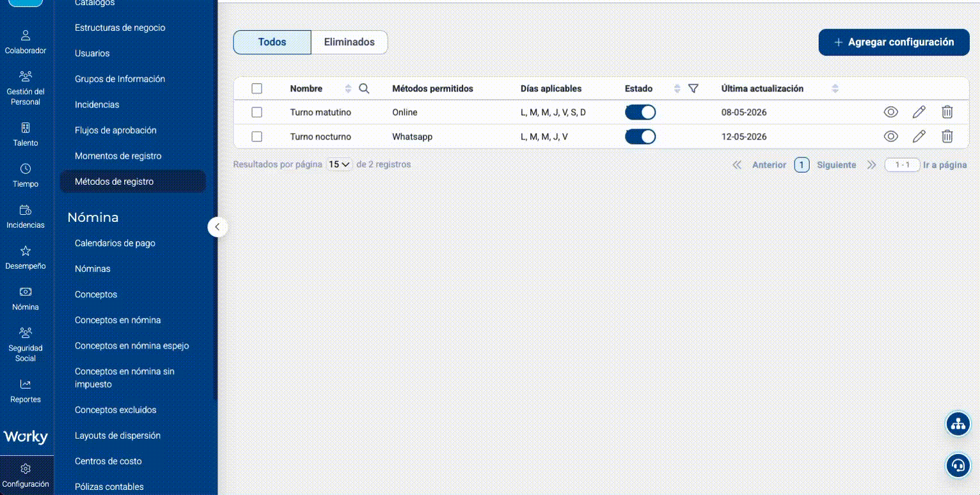Toggle the Estado switch for Turno matutino
980x495 pixels.
(640, 112)
